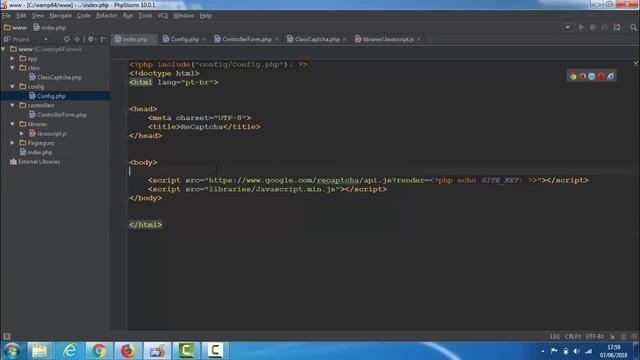Image resolution: width=640 pixels, height=360 pixels.
Task: Open the Run menu
Action: 128,16
